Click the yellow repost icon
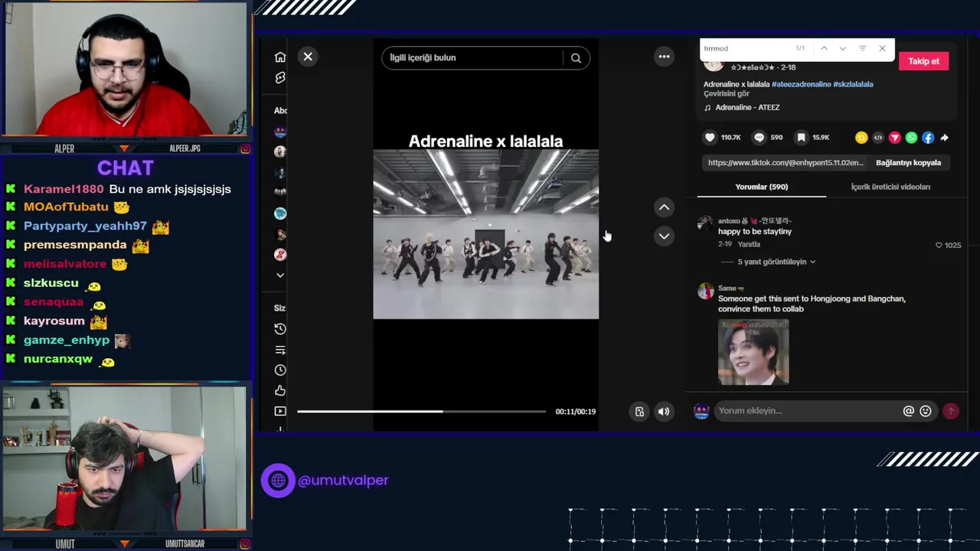This screenshot has width=980, height=551. click(861, 138)
